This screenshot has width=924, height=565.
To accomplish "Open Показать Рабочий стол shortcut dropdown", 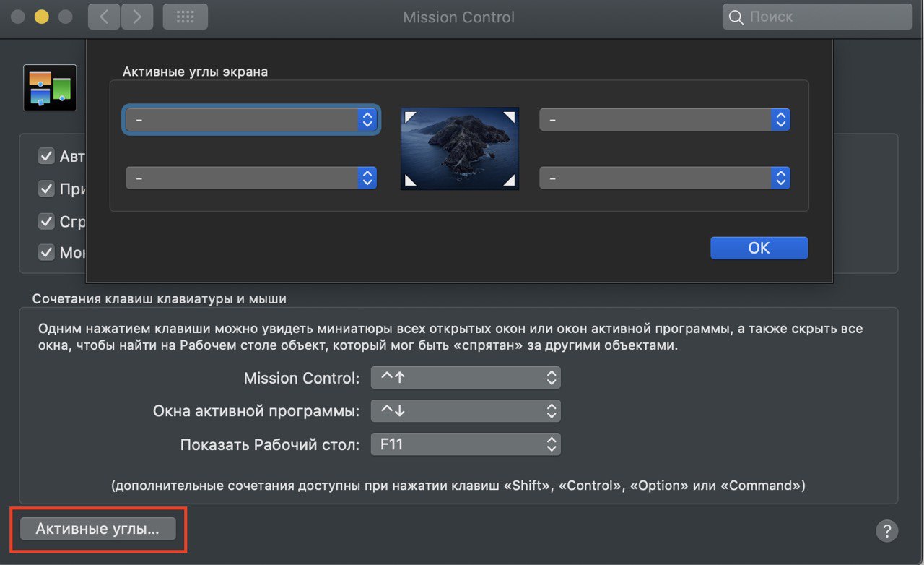I will 466,444.
